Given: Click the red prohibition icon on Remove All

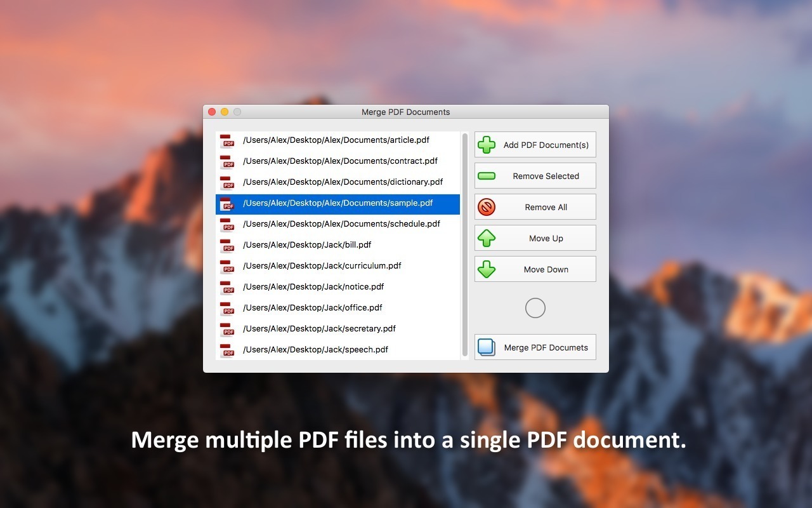Looking at the screenshot, I should [487, 206].
